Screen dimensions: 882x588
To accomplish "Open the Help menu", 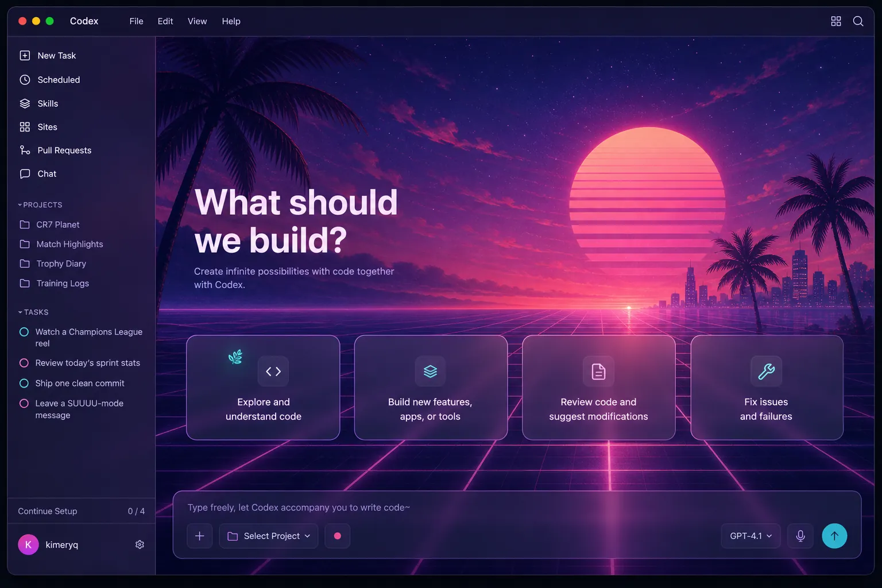I will [231, 21].
